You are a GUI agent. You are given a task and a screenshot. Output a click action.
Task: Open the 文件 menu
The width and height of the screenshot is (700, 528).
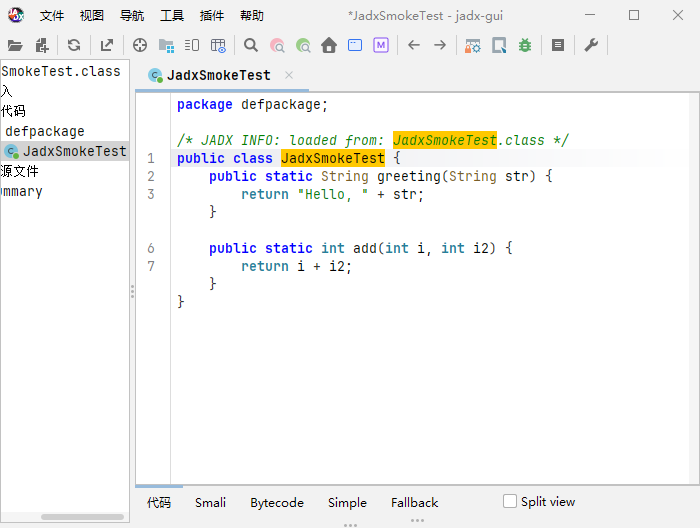[x=52, y=16]
